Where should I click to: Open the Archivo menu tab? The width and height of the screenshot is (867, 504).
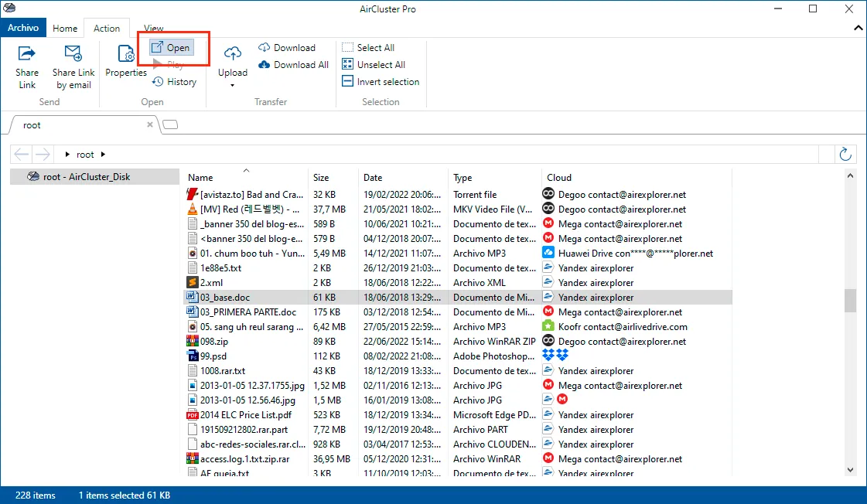pyautogui.click(x=23, y=28)
